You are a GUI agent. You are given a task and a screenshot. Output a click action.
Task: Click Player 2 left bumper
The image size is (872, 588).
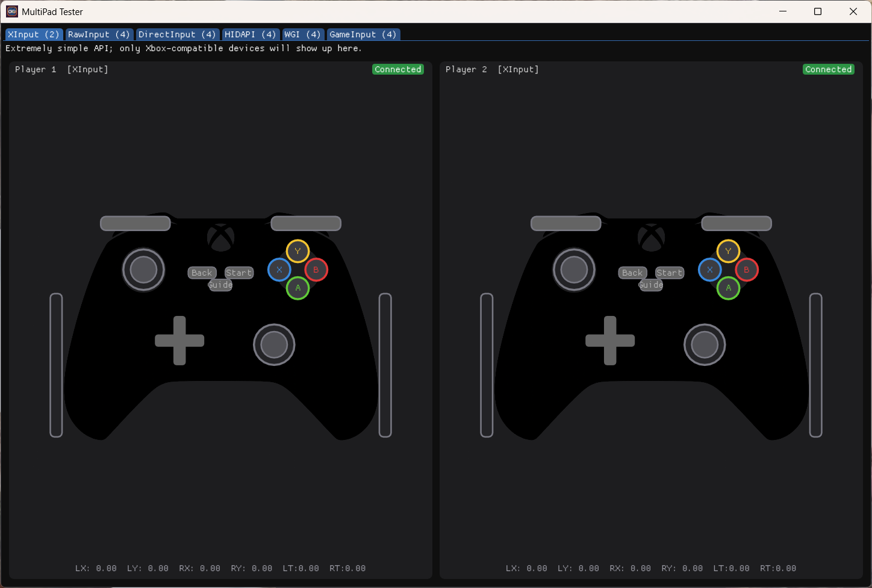(566, 223)
